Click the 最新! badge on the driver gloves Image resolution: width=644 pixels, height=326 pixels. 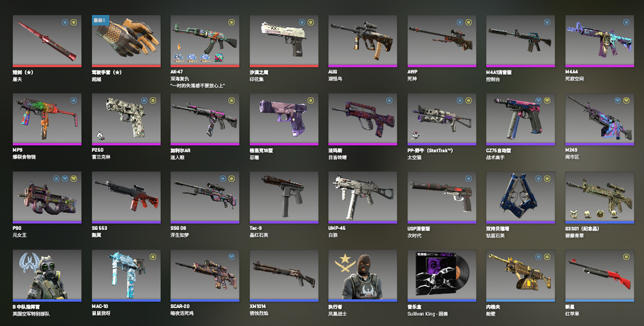(100, 20)
